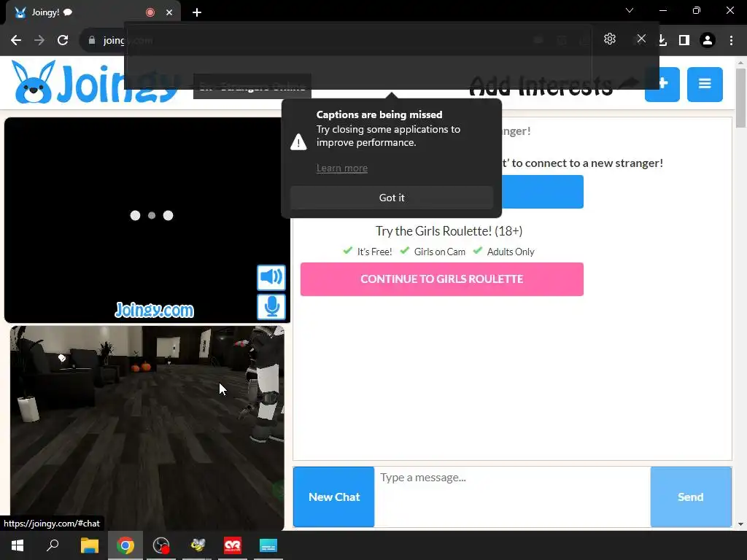
Task: Open the Chrome profile icon
Action: point(708,41)
